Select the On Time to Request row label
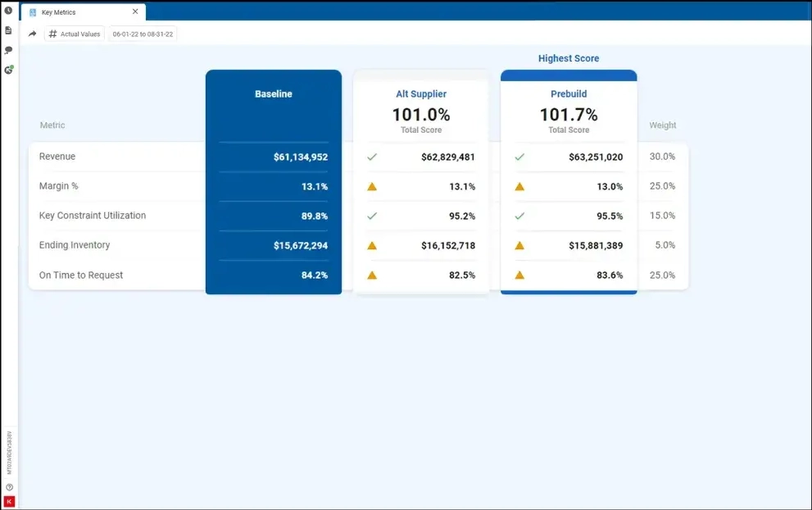Viewport: 812px width, 510px height. point(81,275)
